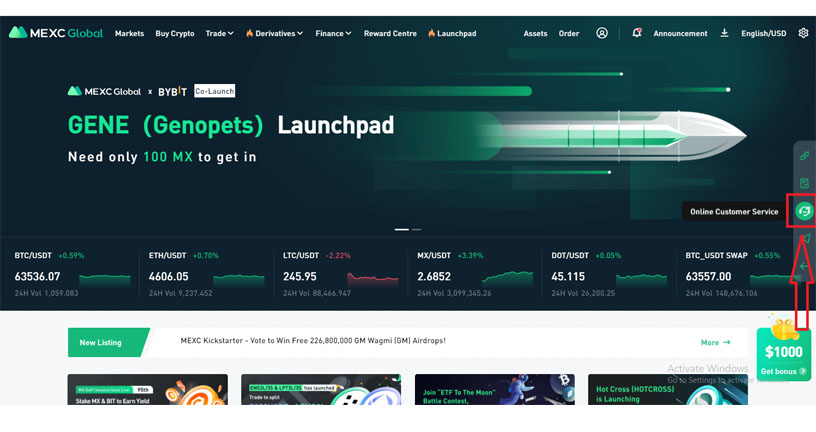Click the Online Customer Service headset icon
The width and height of the screenshot is (816, 432).
pos(804,211)
